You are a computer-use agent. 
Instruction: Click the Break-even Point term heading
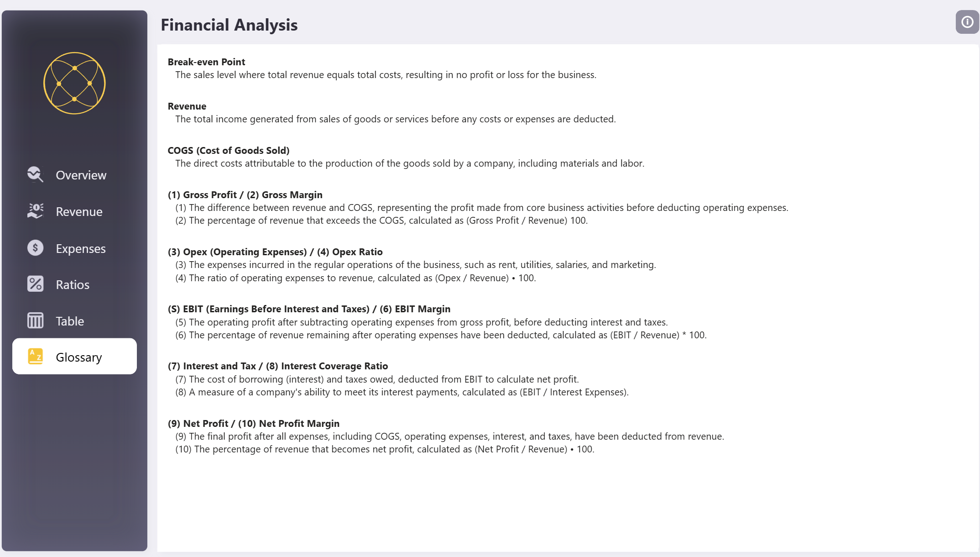(x=206, y=62)
